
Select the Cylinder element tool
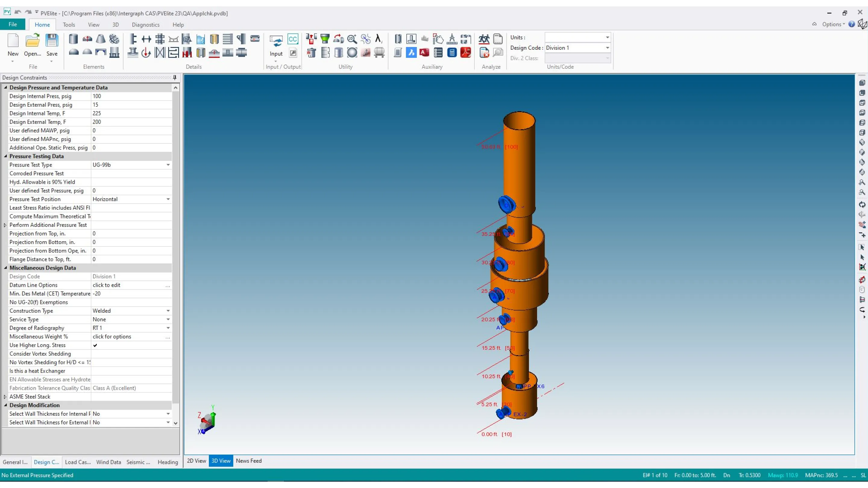[x=74, y=39]
